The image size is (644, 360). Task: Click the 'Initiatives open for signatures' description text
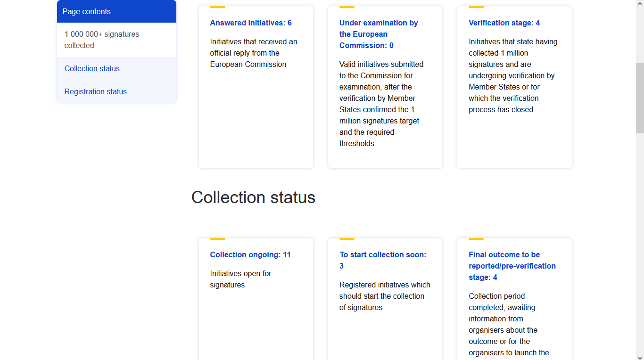240,279
